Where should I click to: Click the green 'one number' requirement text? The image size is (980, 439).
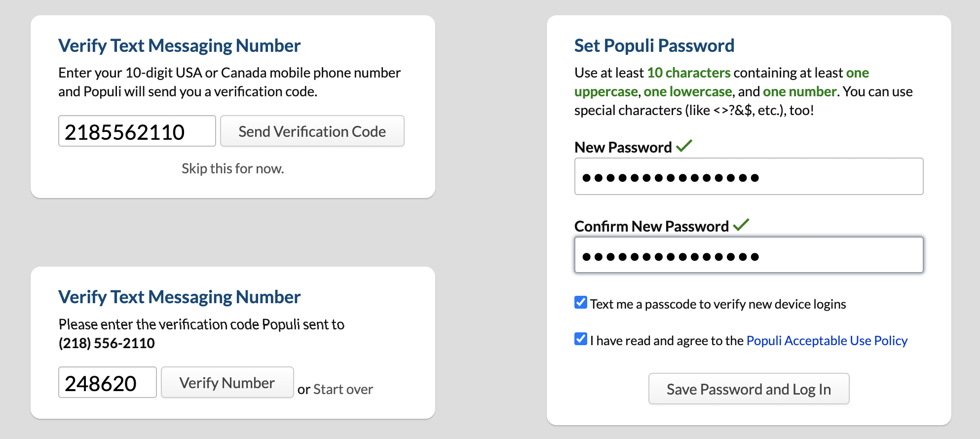(x=799, y=91)
